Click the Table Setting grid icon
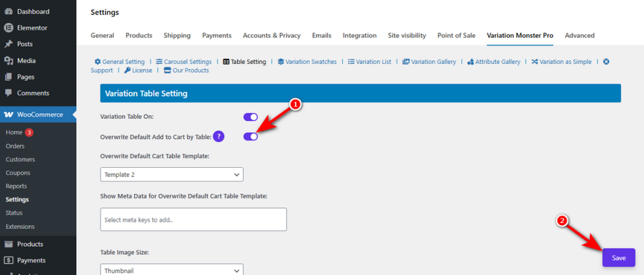 (226, 62)
